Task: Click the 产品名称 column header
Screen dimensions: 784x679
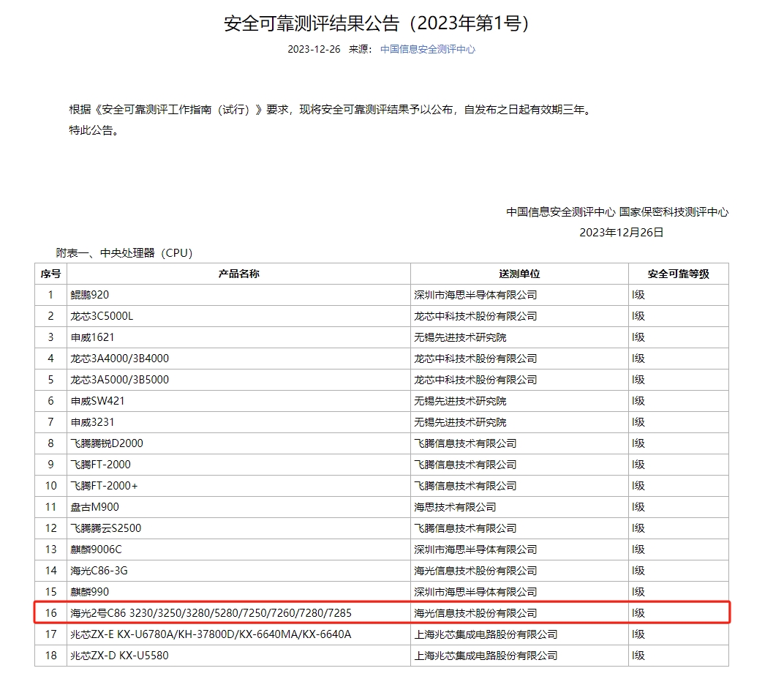Action: point(238,274)
